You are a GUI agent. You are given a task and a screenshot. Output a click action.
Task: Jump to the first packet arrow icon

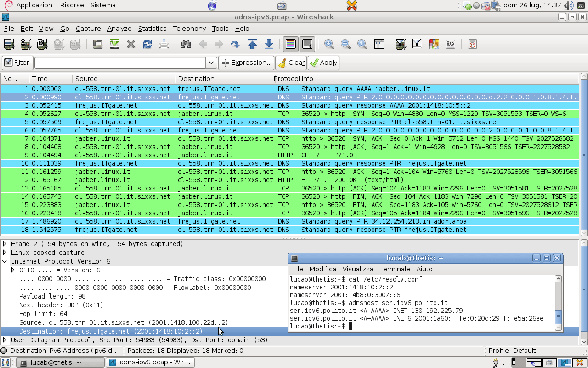[252, 44]
